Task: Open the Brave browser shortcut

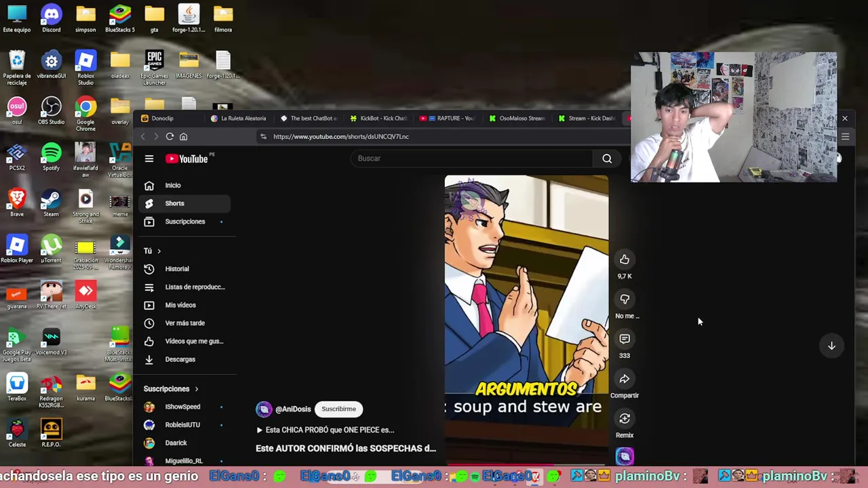Action: tap(17, 203)
